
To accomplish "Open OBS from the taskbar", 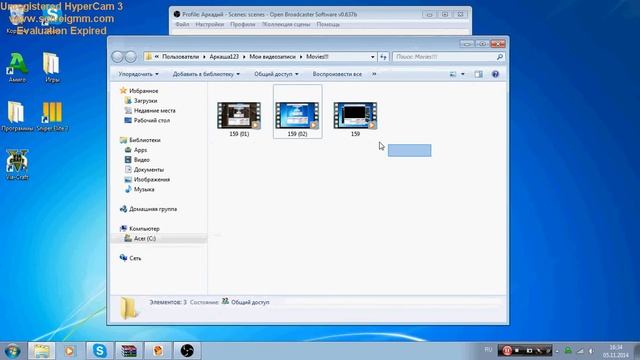I will click(x=187, y=351).
